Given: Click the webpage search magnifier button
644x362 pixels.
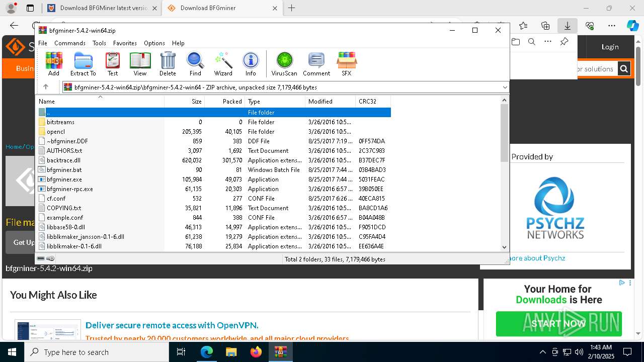Looking at the screenshot, I should [x=624, y=69].
